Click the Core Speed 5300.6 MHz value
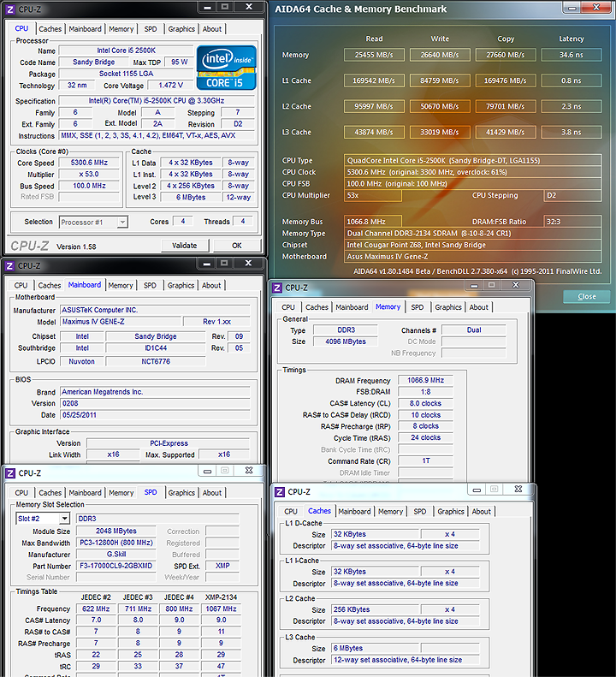The image size is (616, 677). pyautogui.click(x=89, y=163)
